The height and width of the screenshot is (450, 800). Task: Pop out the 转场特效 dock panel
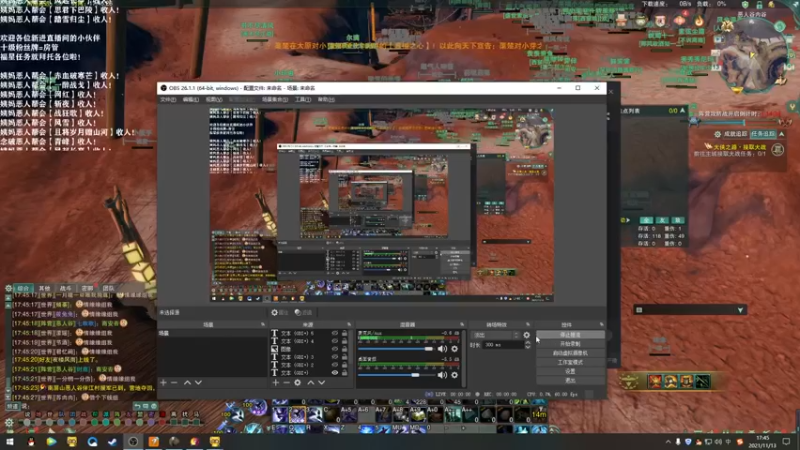click(x=528, y=324)
